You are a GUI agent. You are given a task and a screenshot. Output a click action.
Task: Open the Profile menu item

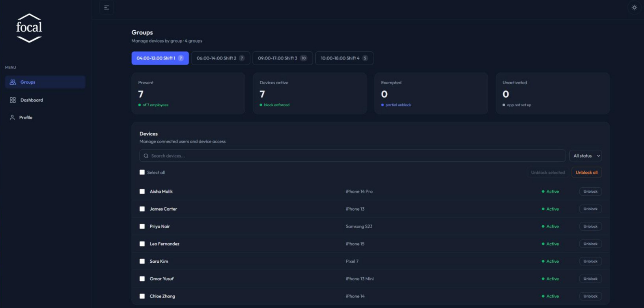(x=45, y=117)
